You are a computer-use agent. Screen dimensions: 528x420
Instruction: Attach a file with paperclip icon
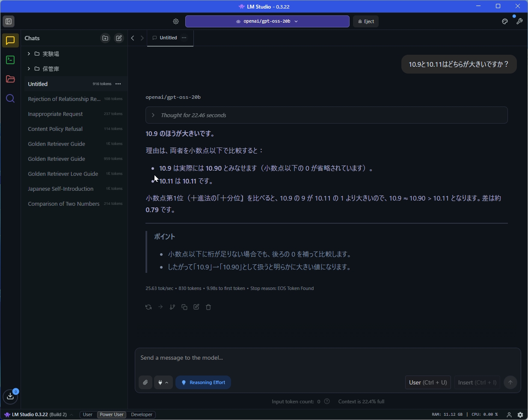145,382
